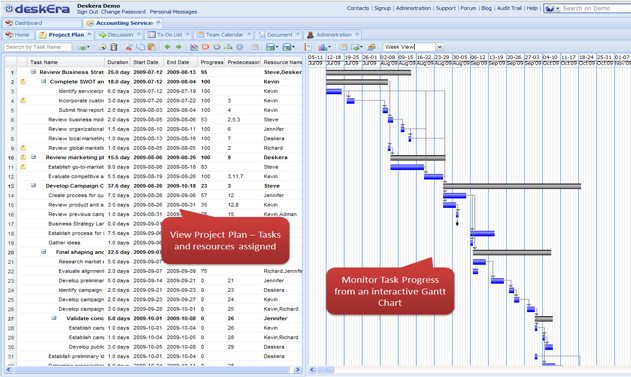Collapse Review Business Strat task group
This screenshot has height=377, width=631.
[x=34, y=72]
